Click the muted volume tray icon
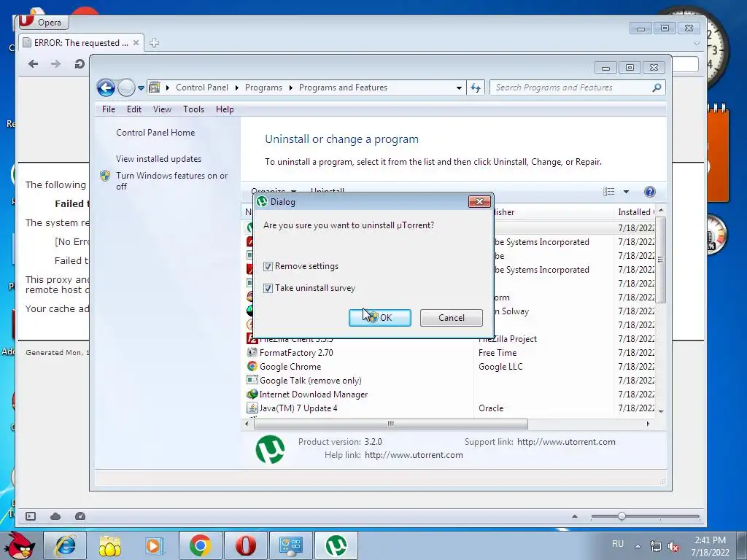The height and width of the screenshot is (560, 747). pyautogui.click(x=673, y=547)
